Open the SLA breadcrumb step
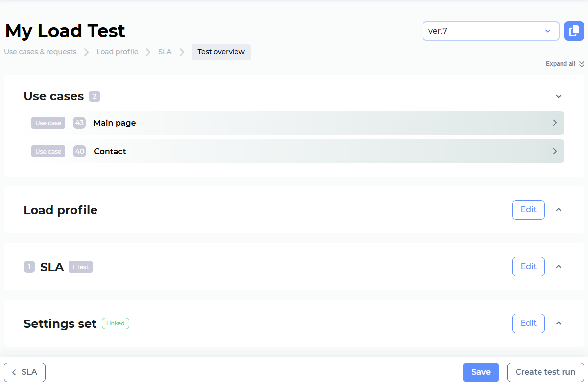This screenshot has width=588, height=388. [x=165, y=52]
